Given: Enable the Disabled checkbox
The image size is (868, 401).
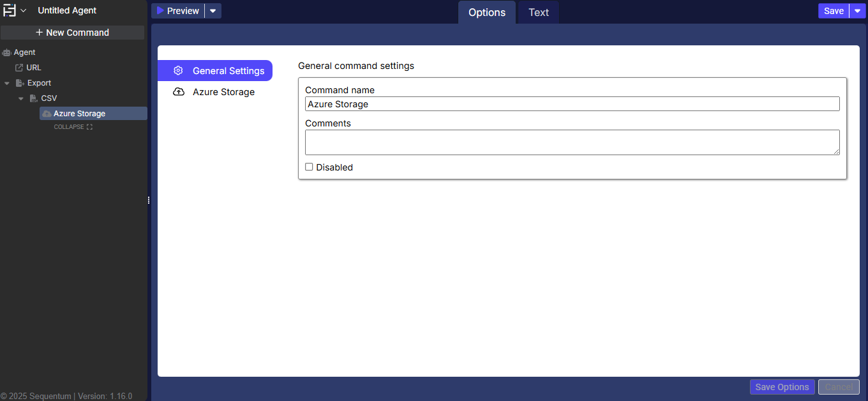Looking at the screenshot, I should [x=309, y=167].
